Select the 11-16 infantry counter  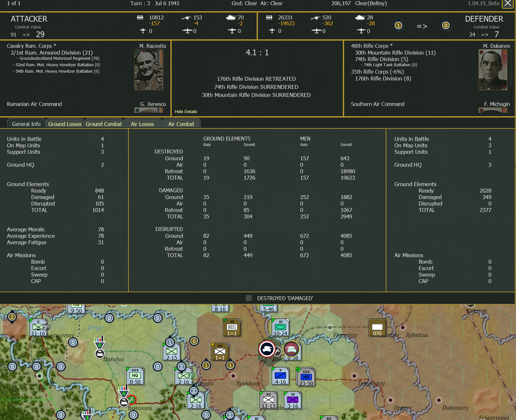point(38,327)
